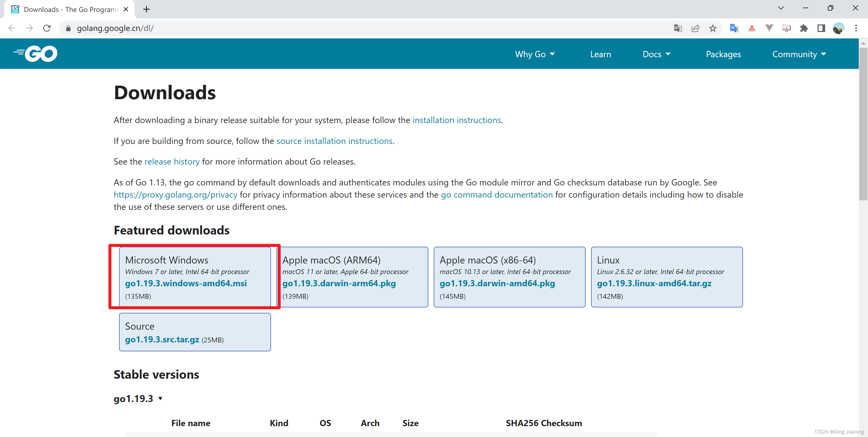Expand the Why Go dropdown menu
Viewport: 868px width, 437px height.
tap(535, 54)
